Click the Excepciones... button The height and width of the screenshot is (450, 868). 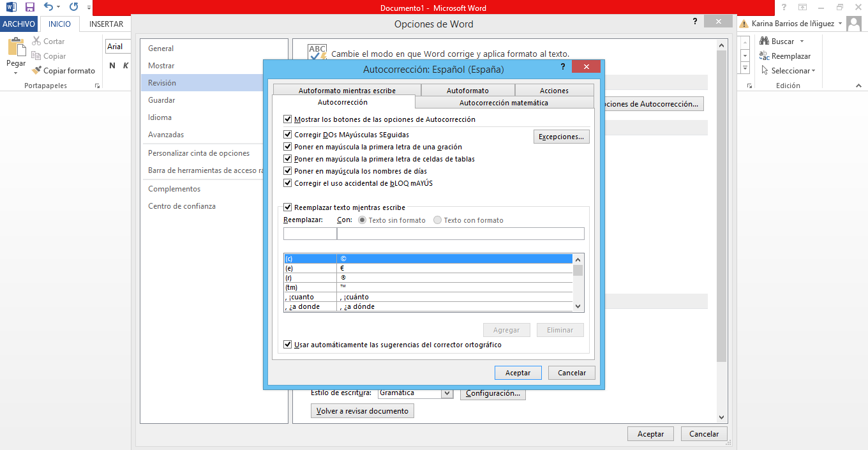562,137
